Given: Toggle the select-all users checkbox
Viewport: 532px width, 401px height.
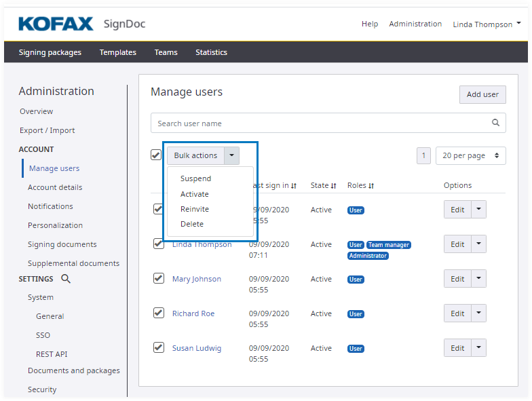Looking at the screenshot, I should (156, 155).
